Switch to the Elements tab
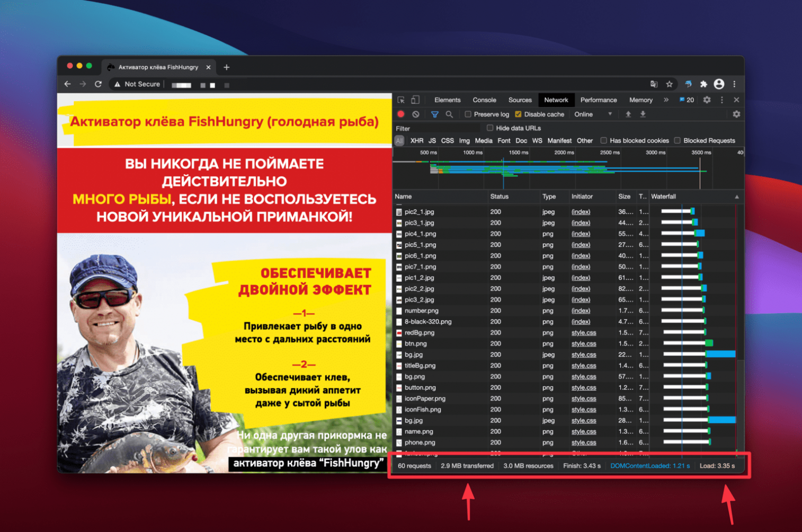 [x=448, y=100]
